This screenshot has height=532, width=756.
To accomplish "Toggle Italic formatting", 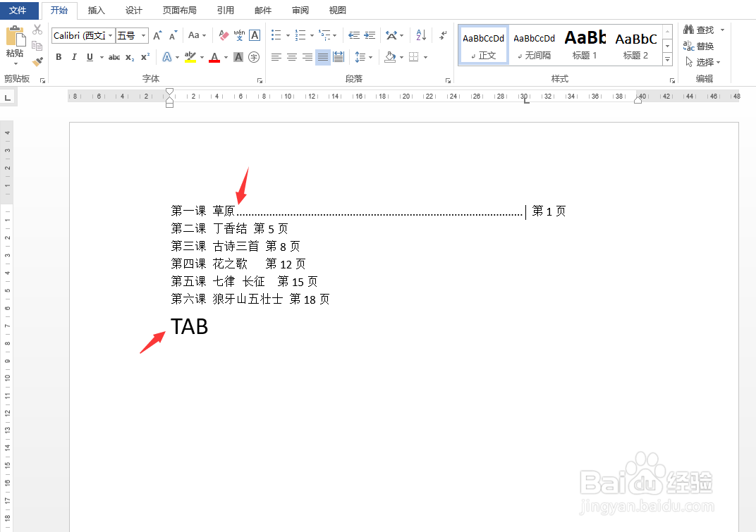I will (74, 57).
